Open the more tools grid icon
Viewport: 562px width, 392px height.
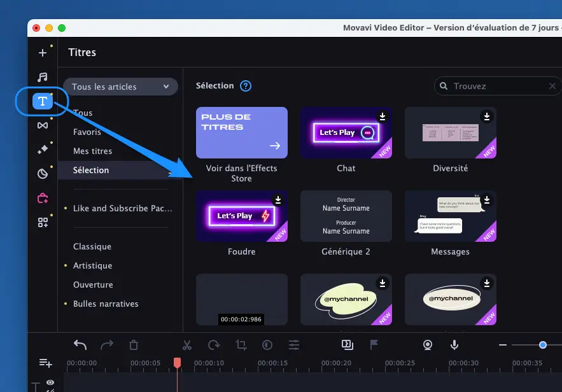pyautogui.click(x=42, y=223)
